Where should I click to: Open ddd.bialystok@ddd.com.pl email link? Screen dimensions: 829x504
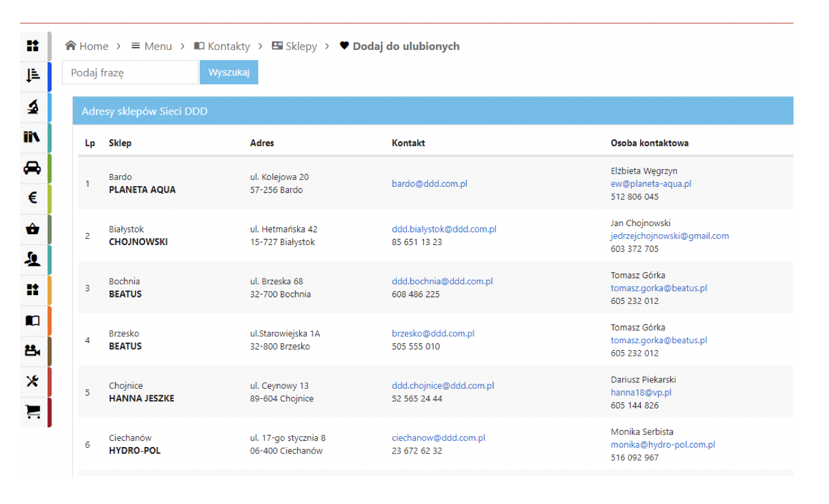[x=444, y=229]
